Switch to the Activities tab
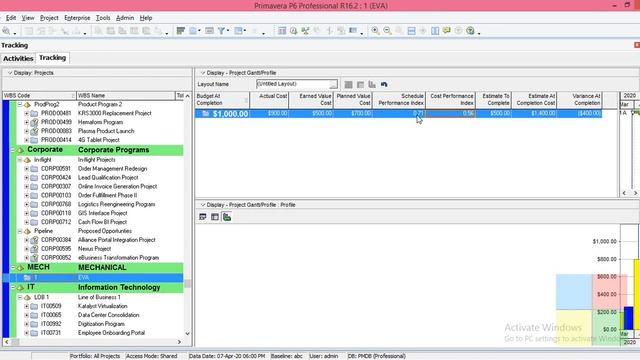 (18, 58)
